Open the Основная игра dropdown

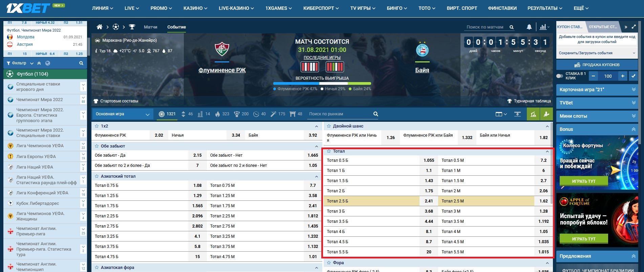tap(122, 114)
